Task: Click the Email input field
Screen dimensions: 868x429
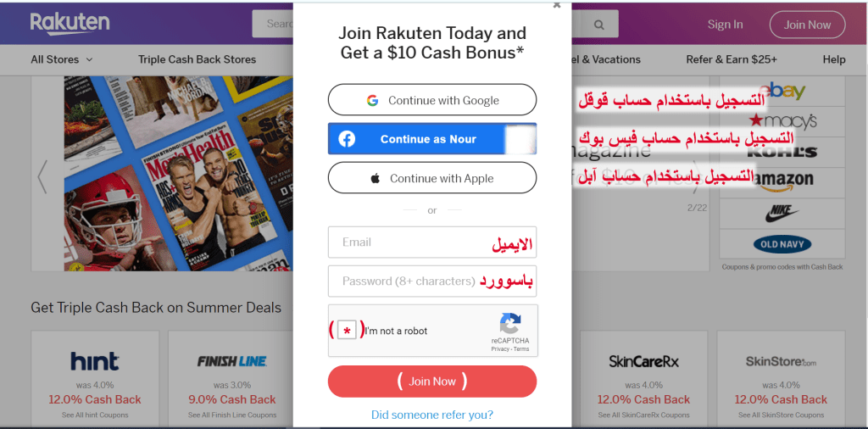Action: (x=431, y=242)
